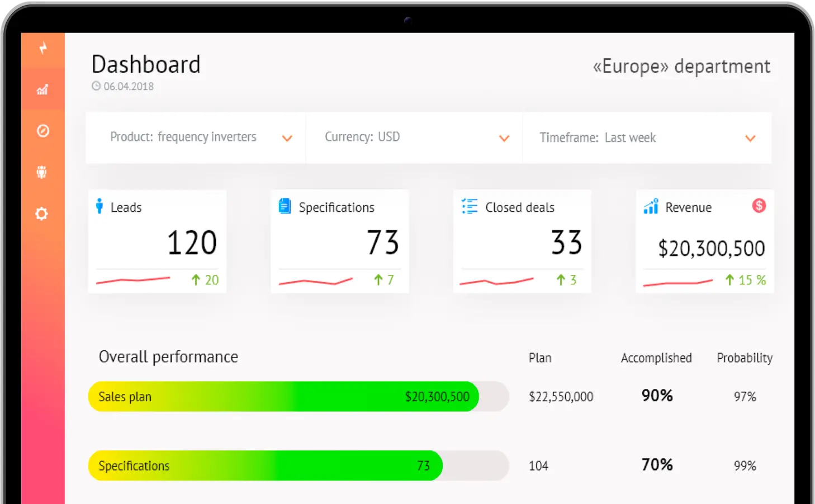815x504 pixels.
Task: Click the red dollar icon on Revenue card
Action: [x=759, y=206]
